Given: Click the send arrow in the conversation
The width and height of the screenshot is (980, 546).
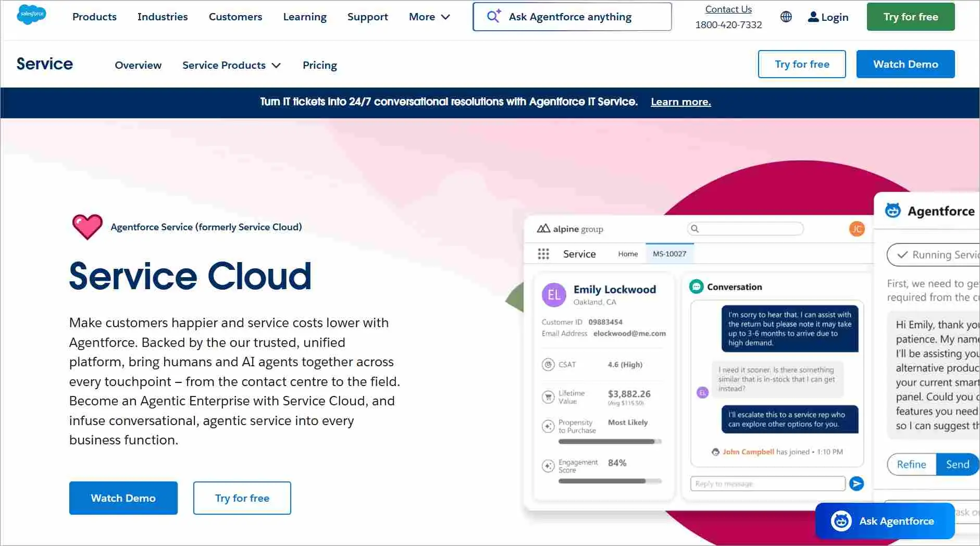Looking at the screenshot, I should click(857, 483).
